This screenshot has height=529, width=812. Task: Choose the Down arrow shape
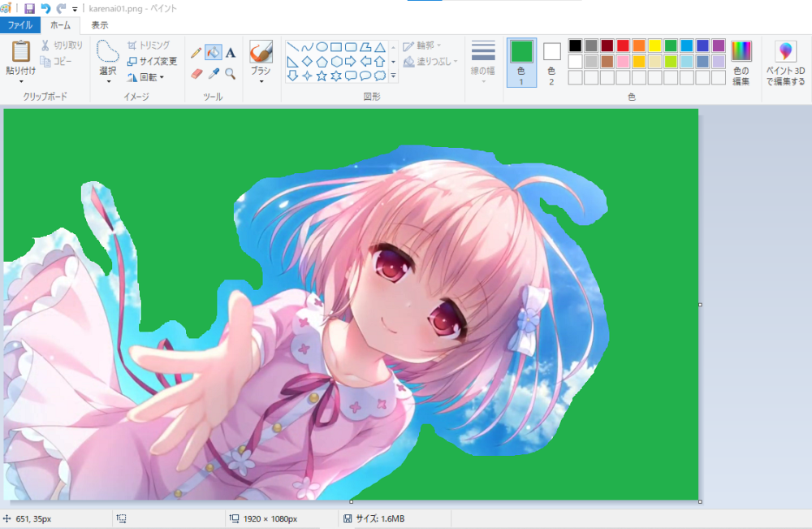[x=292, y=76]
